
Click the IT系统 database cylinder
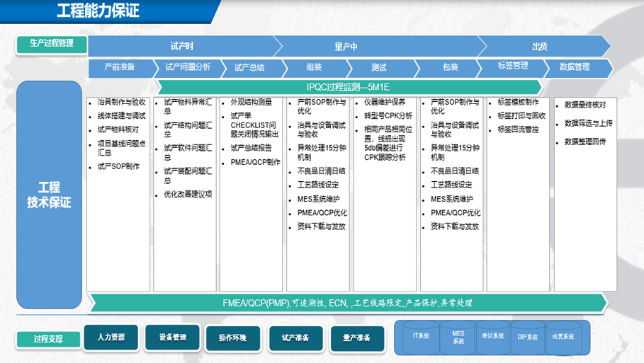421,337
